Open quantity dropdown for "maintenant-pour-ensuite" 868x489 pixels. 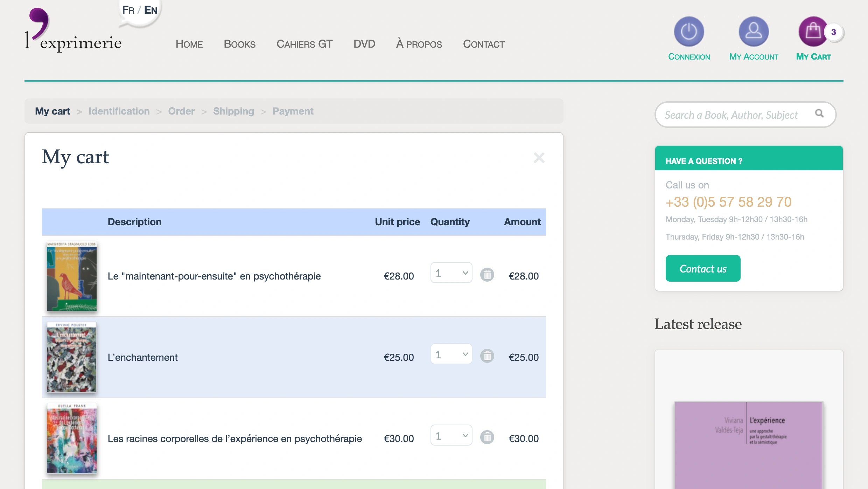(x=451, y=273)
